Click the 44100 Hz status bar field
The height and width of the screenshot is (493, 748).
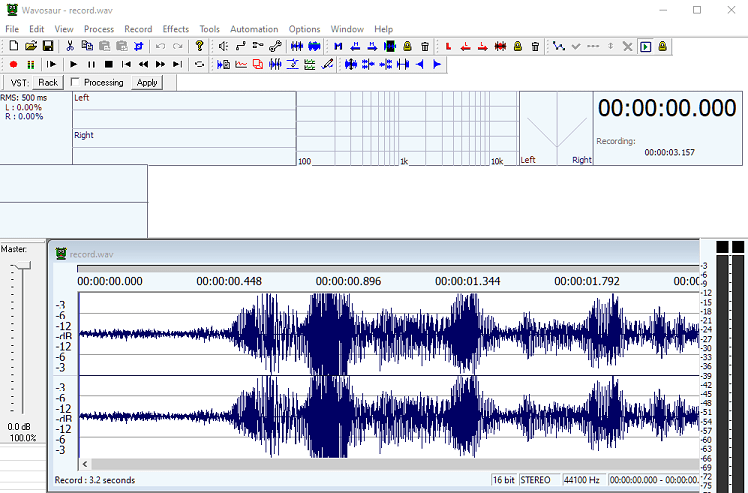(x=582, y=480)
